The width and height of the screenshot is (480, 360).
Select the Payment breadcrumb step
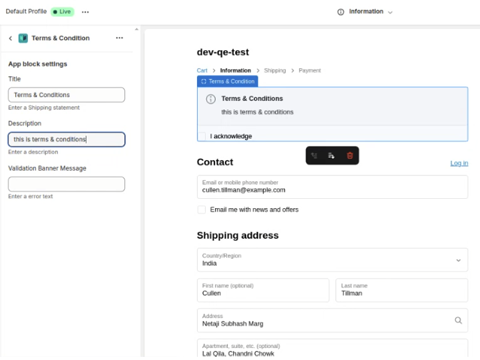click(x=310, y=71)
